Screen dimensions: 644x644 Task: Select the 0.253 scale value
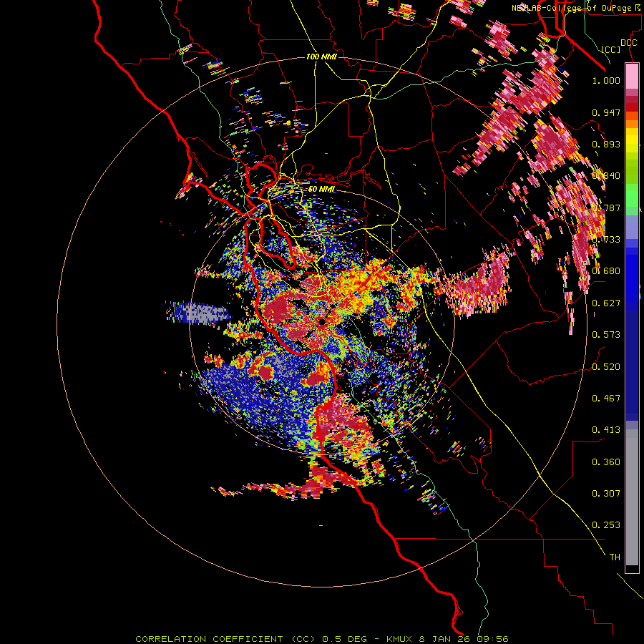coord(606,525)
